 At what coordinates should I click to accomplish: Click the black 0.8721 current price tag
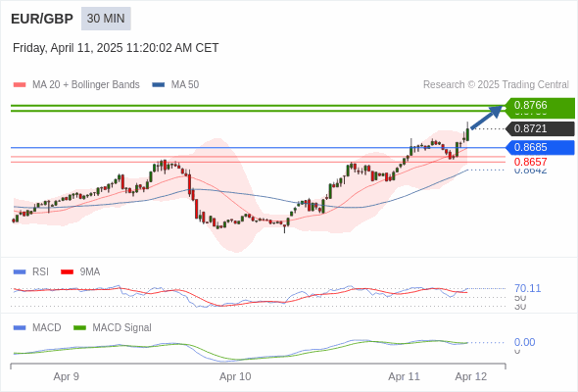tap(540, 128)
